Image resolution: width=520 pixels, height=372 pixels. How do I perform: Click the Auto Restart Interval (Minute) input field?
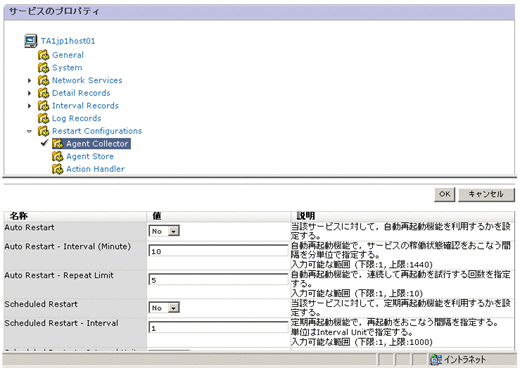click(218, 251)
